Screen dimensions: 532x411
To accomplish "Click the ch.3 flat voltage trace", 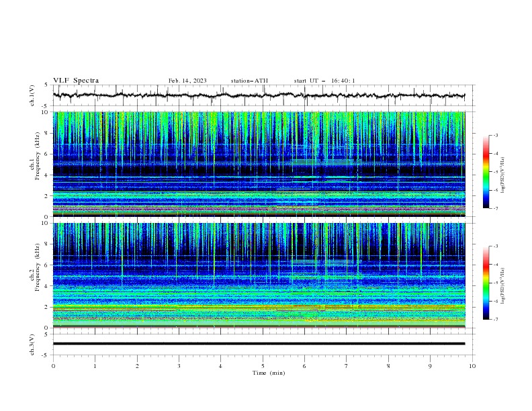I will [x=259, y=344].
